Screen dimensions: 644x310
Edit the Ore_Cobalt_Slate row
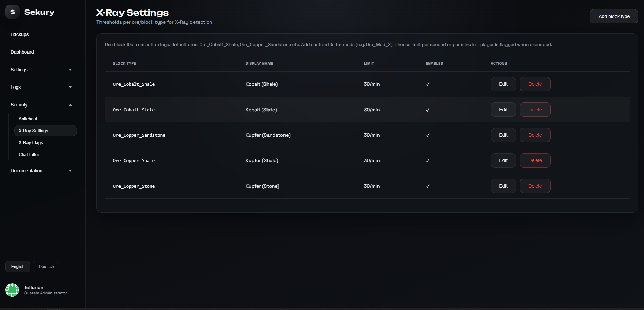pyautogui.click(x=503, y=110)
